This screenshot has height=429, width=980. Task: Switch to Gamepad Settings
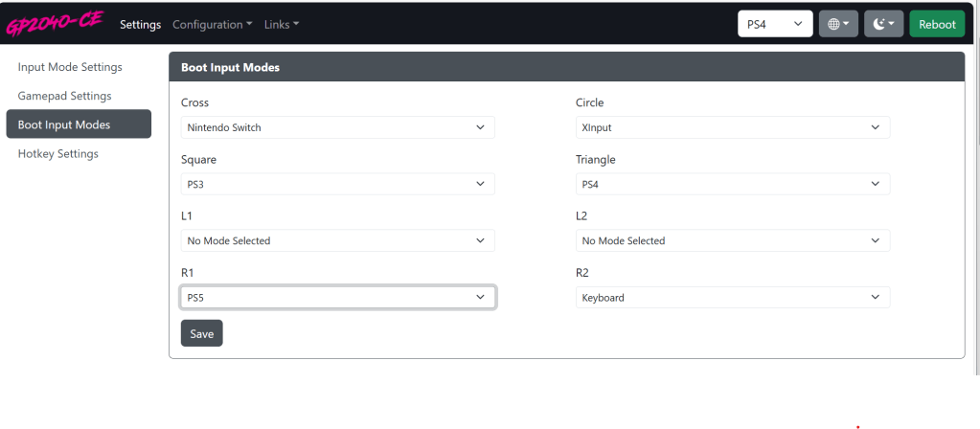(64, 96)
